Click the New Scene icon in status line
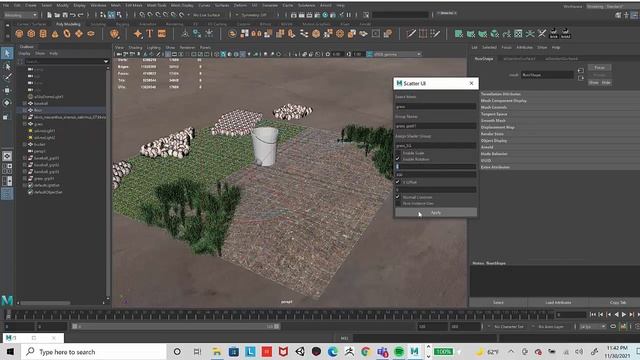 coord(49,15)
